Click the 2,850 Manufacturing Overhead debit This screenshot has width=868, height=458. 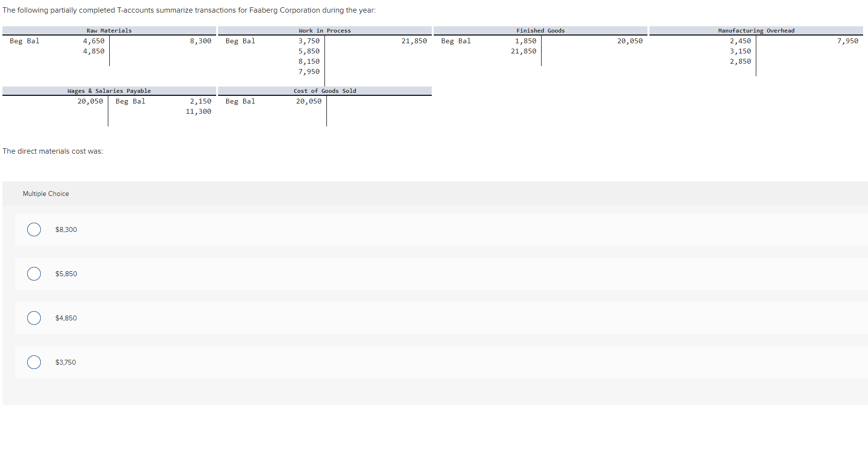pos(740,61)
